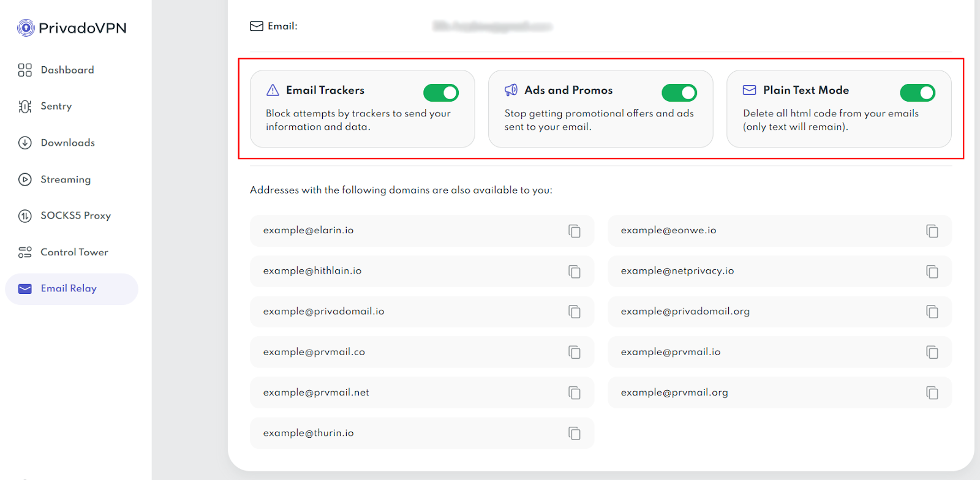Navigate to the Streaming page
Screen dimensions: 980x480
66,179
